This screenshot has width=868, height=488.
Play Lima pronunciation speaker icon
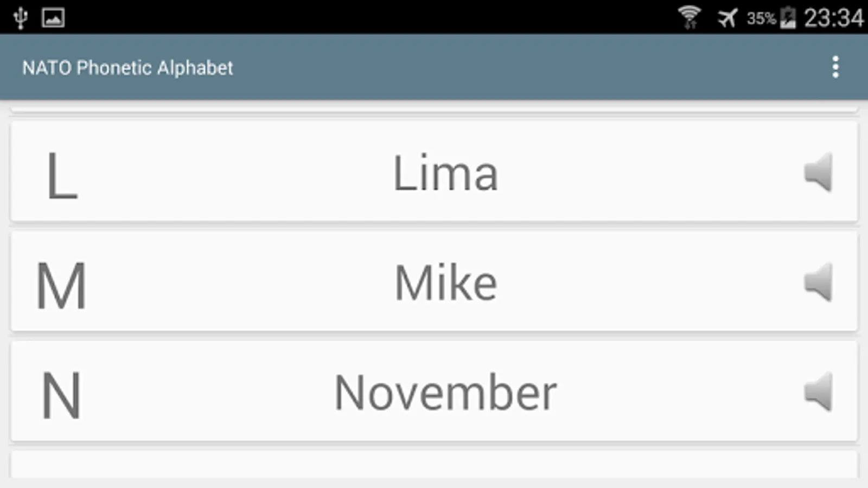click(x=818, y=172)
